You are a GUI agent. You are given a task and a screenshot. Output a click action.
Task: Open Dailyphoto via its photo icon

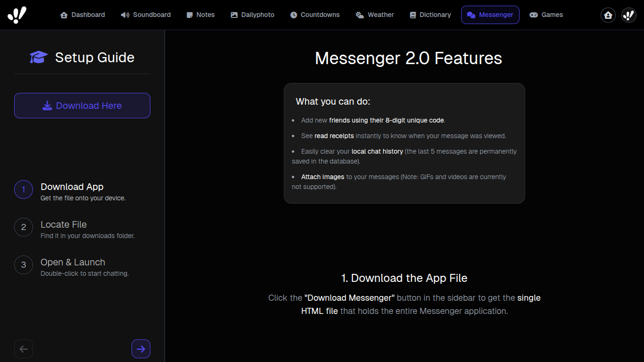(x=234, y=15)
